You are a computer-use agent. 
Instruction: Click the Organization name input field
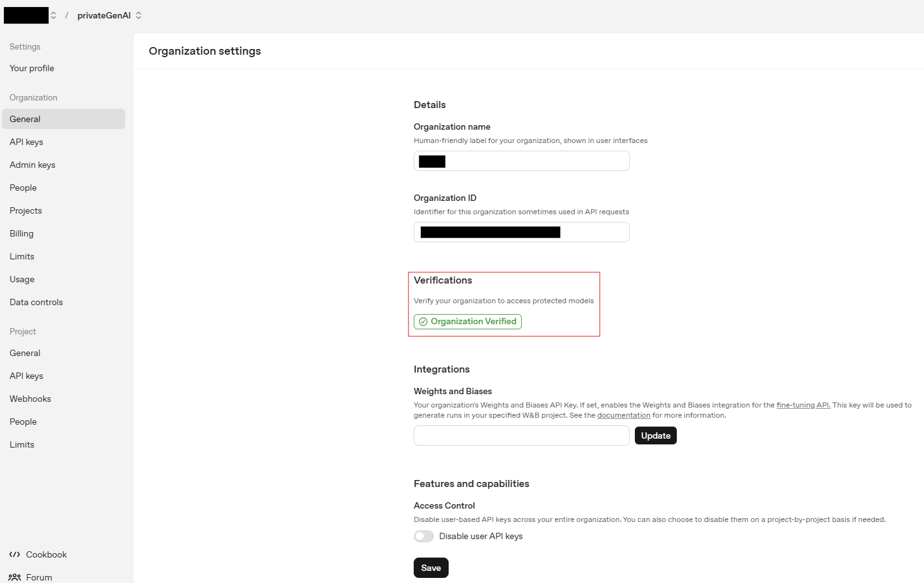click(x=522, y=161)
